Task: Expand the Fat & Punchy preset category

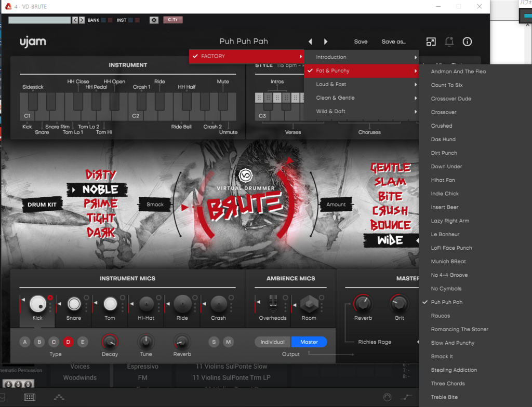Action: (362, 71)
